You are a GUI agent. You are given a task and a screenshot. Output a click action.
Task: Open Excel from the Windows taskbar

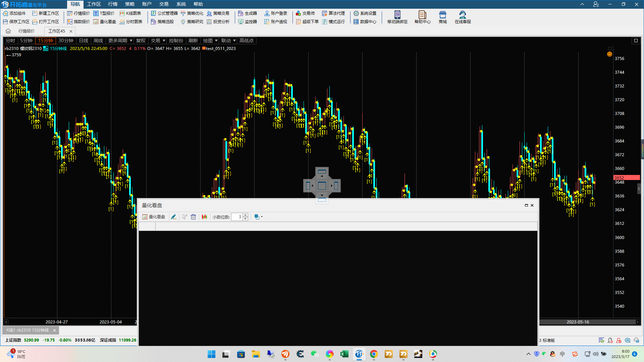coord(344,354)
